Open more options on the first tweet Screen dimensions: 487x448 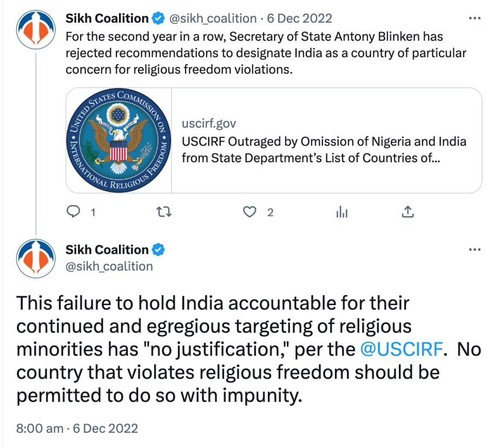pyautogui.click(x=474, y=18)
